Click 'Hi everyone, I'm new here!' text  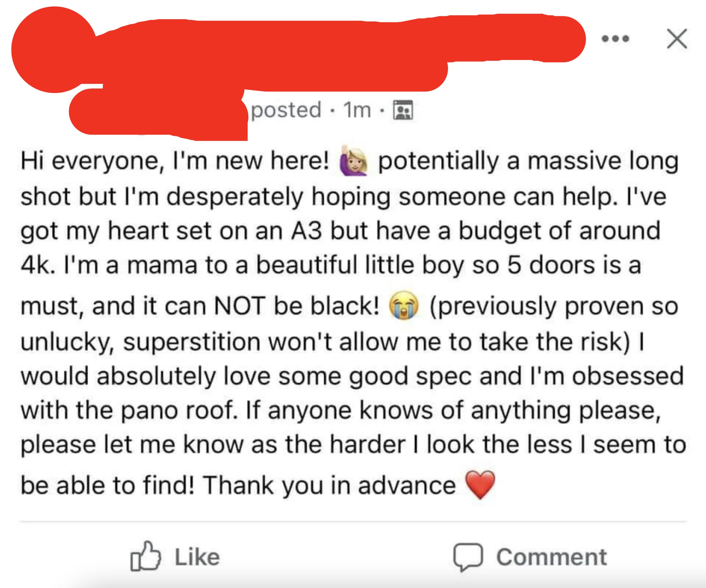[x=175, y=162]
